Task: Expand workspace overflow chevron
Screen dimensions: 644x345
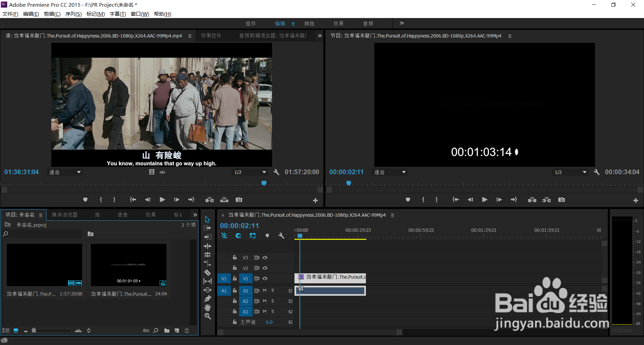Action: (x=402, y=23)
